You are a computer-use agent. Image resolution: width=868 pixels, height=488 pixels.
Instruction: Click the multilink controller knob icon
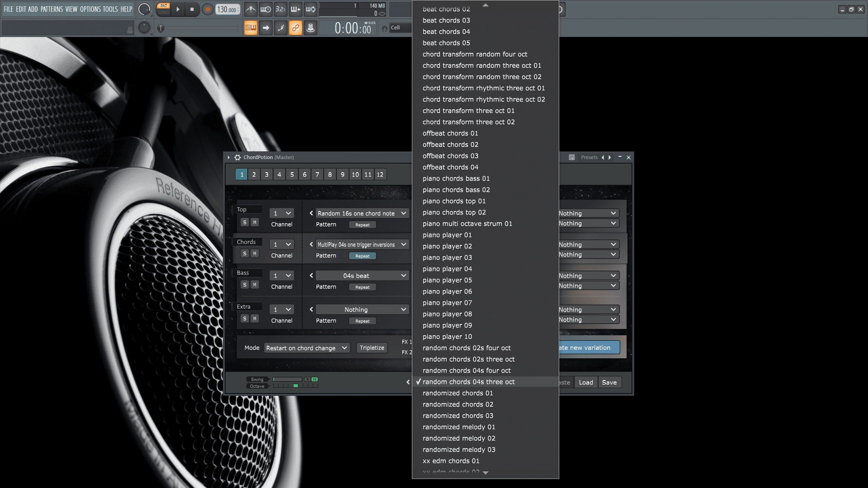[311, 28]
